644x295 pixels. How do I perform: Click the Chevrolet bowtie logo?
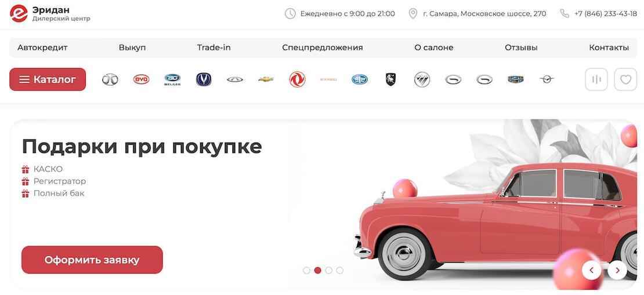(x=266, y=79)
